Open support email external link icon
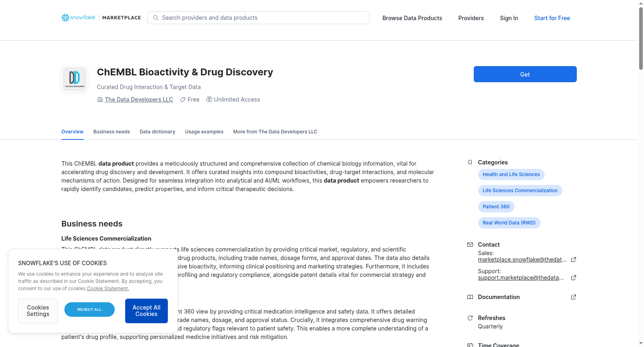 574,278
